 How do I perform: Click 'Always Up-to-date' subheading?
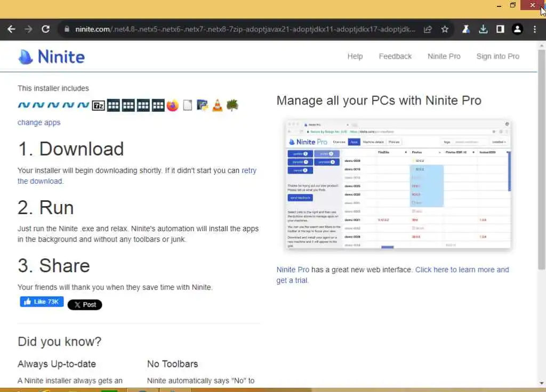pyautogui.click(x=57, y=364)
